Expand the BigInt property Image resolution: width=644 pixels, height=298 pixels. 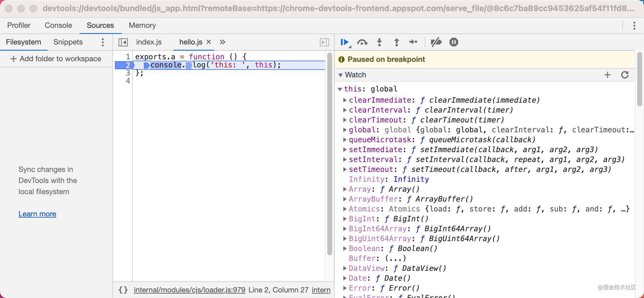tap(345, 219)
